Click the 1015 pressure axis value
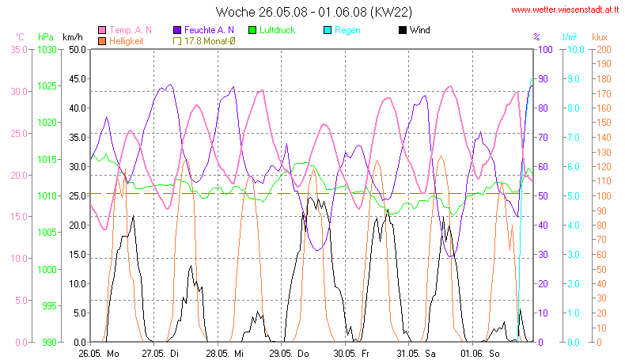 click(x=47, y=160)
